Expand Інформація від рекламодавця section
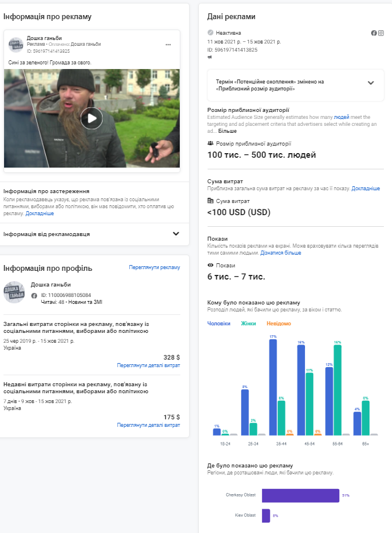The image size is (392, 533). click(x=176, y=234)
